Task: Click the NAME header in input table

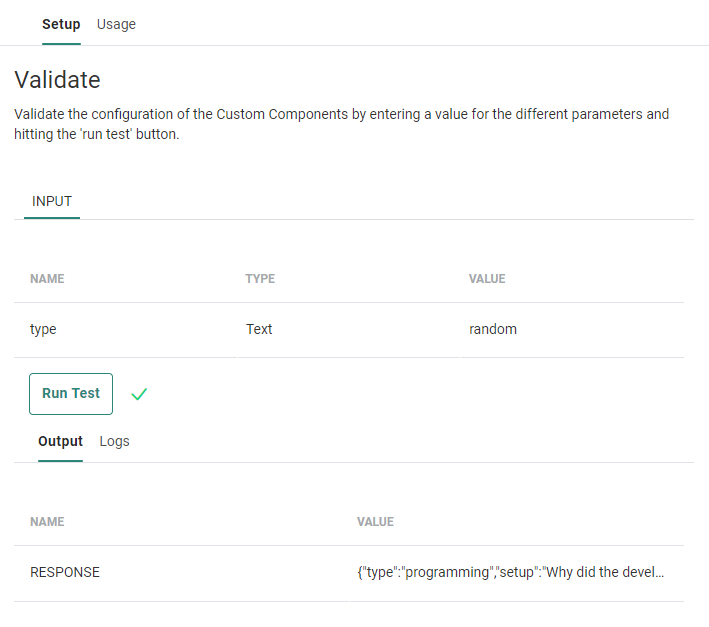Action: [47, 279]
